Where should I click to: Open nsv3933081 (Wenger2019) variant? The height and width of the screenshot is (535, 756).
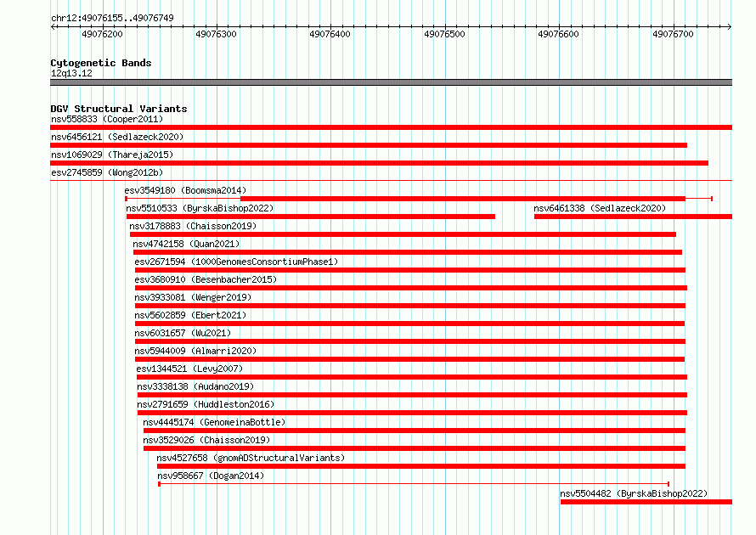(193, 297)
